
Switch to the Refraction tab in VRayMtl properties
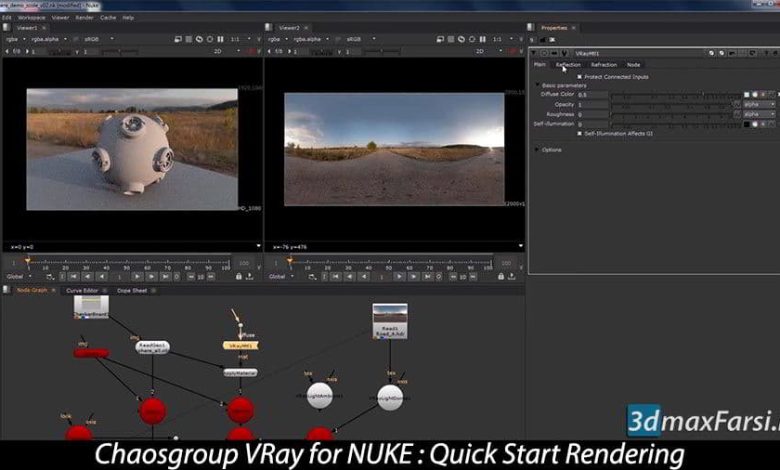click(604, 65)
